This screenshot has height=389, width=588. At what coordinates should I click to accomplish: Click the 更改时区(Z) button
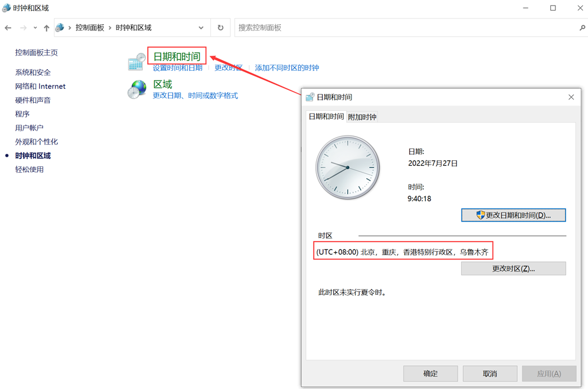click(x=513, y=268)
